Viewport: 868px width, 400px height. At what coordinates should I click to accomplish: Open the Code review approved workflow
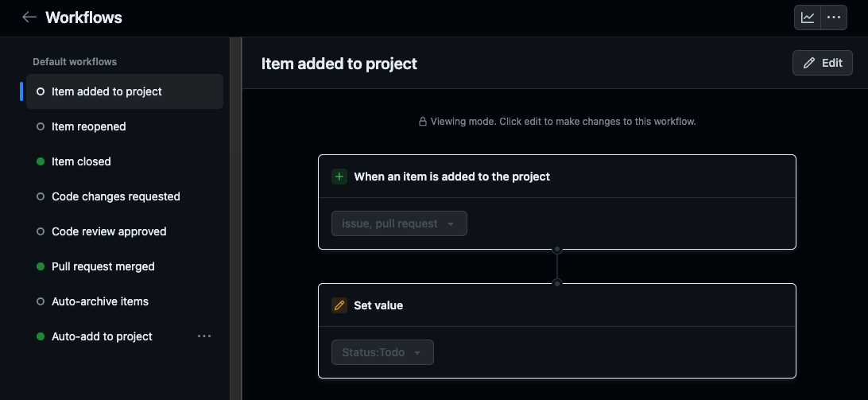tap(125, 231)
